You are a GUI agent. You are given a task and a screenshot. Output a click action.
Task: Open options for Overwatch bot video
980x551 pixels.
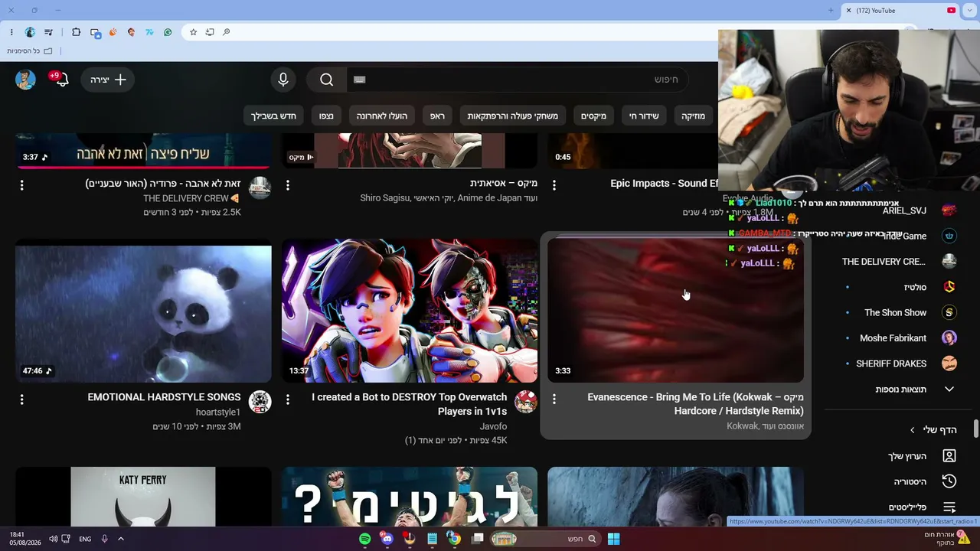(x=288, y=399)
